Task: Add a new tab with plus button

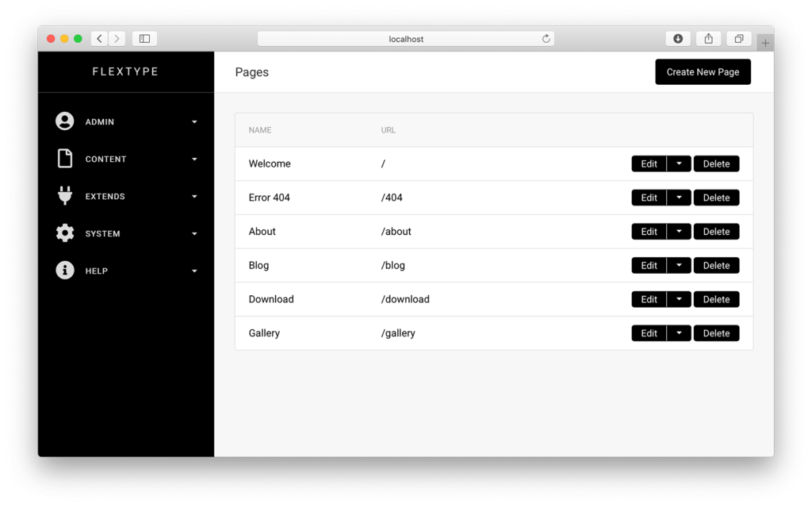Action: pos(765,43)
